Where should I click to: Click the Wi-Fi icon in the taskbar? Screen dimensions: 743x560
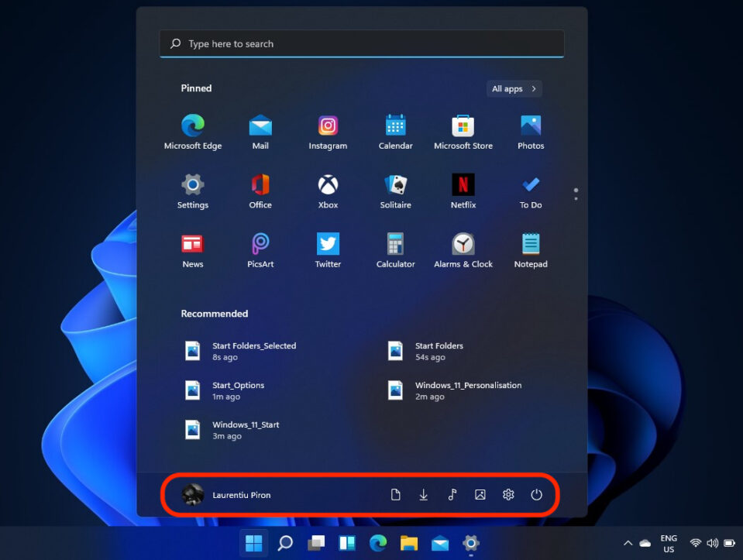point(696,543)
